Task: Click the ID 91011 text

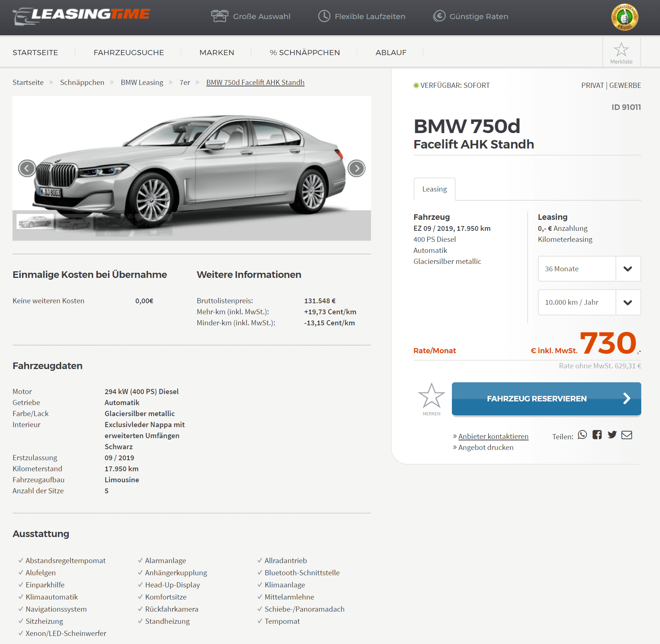Action: tap(626, 107)
